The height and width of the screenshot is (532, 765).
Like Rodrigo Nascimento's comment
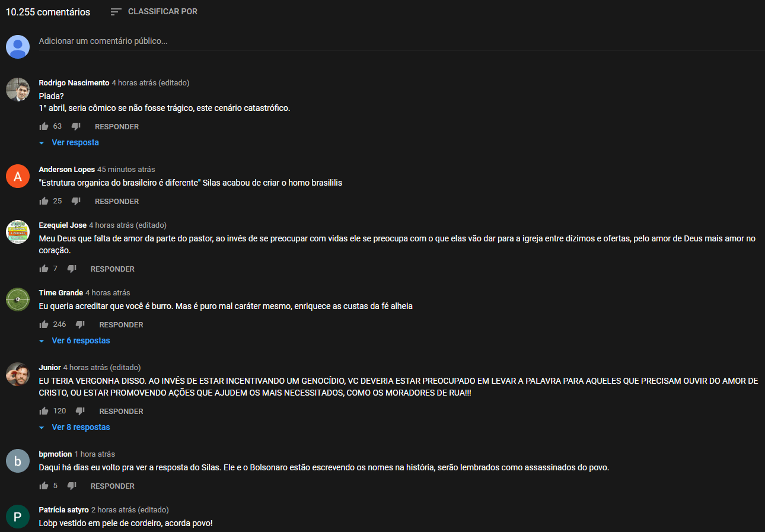pyautogui.click(x=43, y=126)
